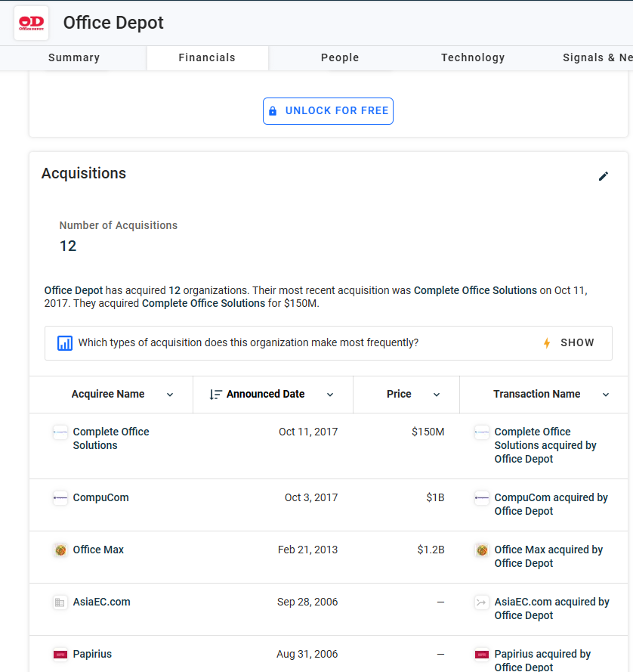Select the Financials tab
This screenshot has height=672, width=633.
coord(207,58)
